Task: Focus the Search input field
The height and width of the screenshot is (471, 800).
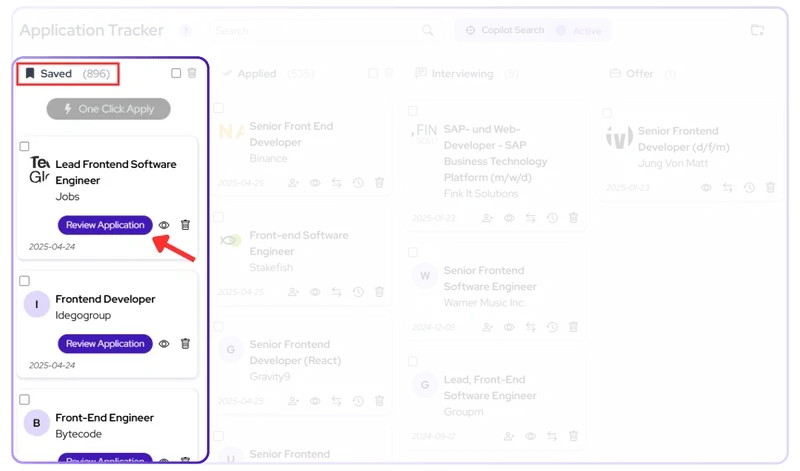Action: pyautogui.click(x=327, y=31)
